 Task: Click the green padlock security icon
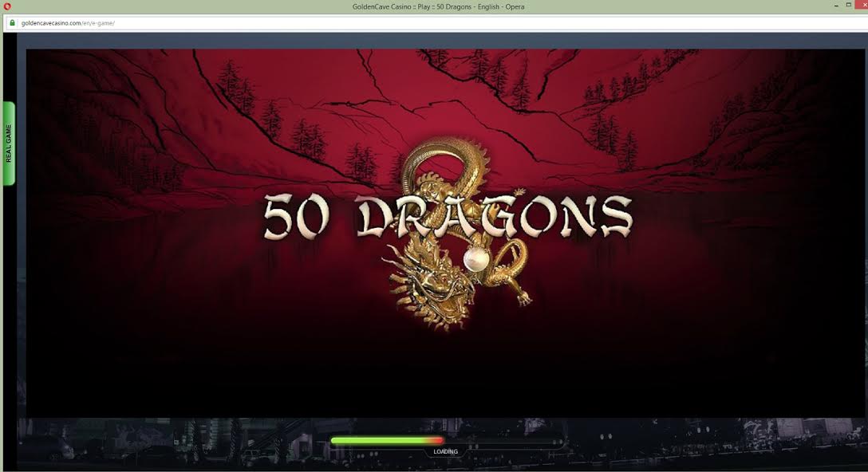(12, 22)
